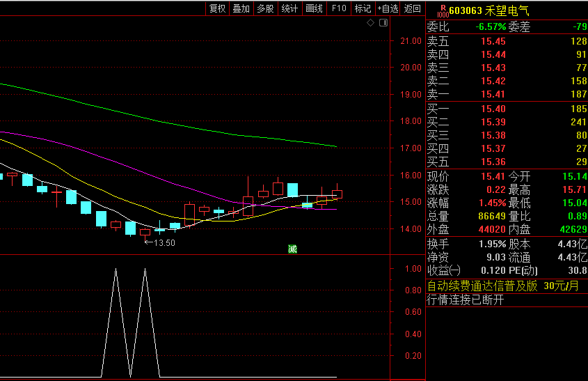Click the R margin-trading badge icon
Screen dimensions: 588x381
click(443, 11)
